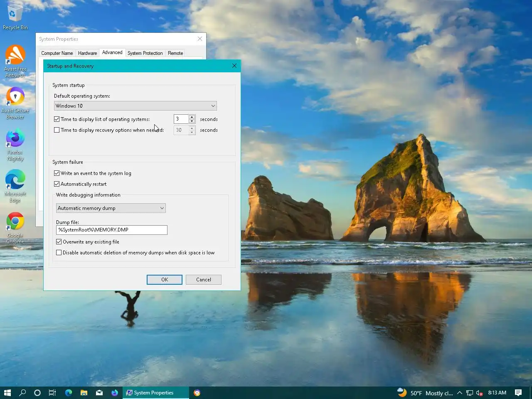Viewport: 532px width, 399px height.
Task: Switch to System Protection tab
Action: (x=145, y=53)
